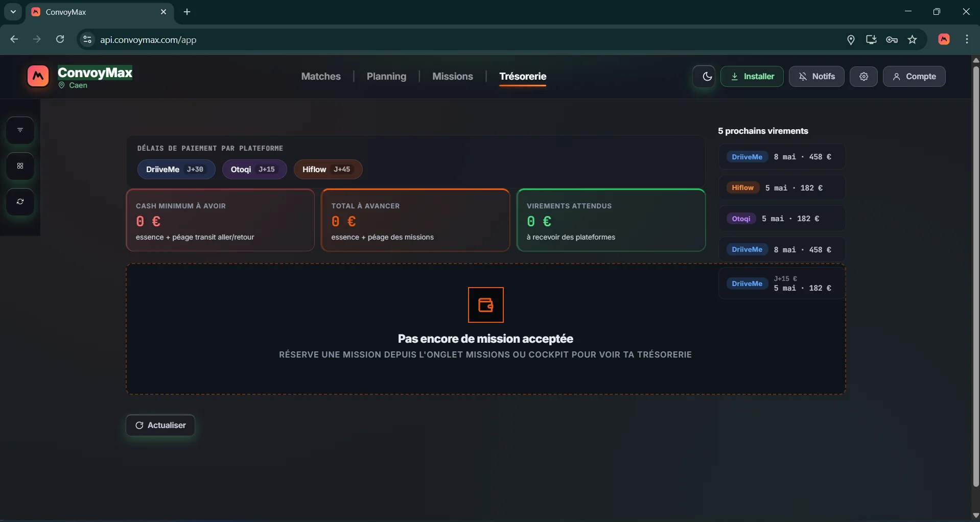Click the install app icon in address bar
The image size is (980, 522).
[871, 40]
